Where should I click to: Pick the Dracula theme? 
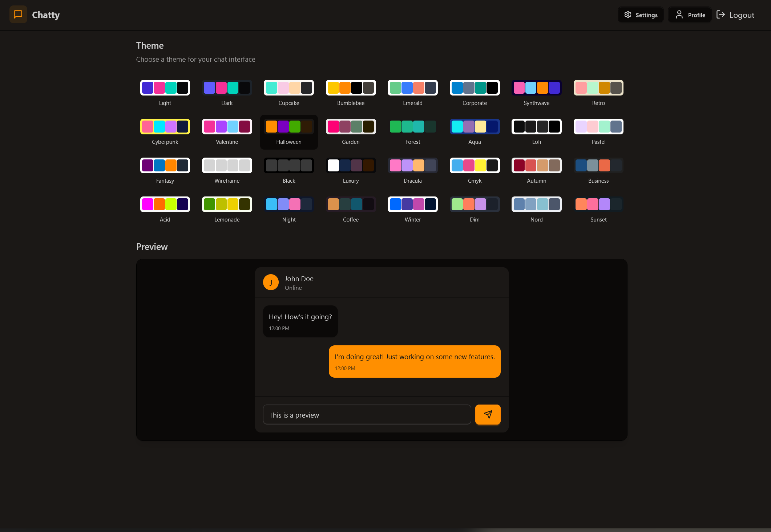click(x=413, y=171)
